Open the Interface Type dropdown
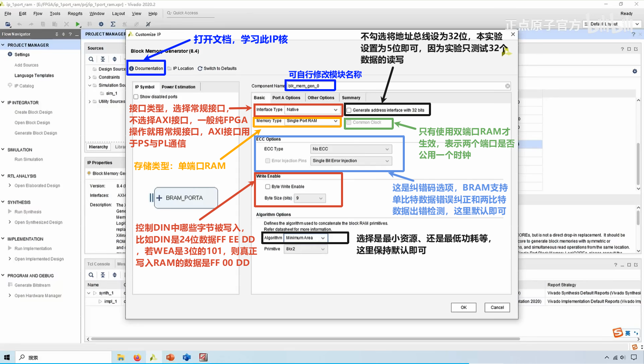This screenshot has width=644, height=364. [x=312, y=110]
